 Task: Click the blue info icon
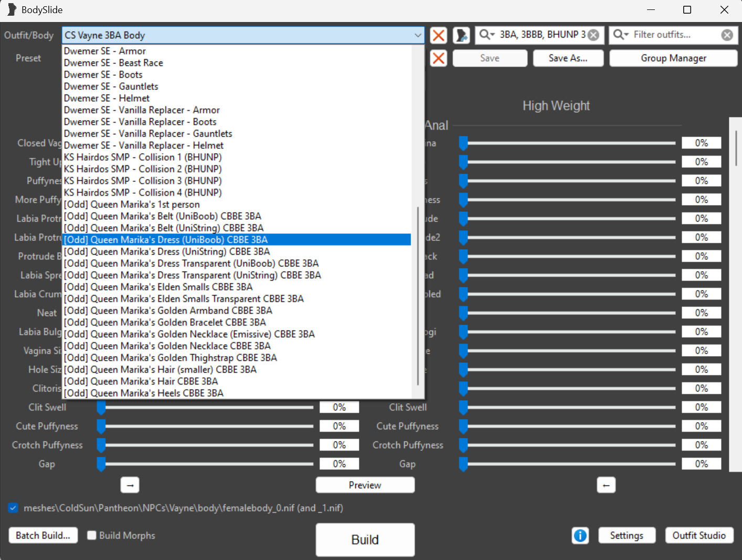tap(580, 535)
